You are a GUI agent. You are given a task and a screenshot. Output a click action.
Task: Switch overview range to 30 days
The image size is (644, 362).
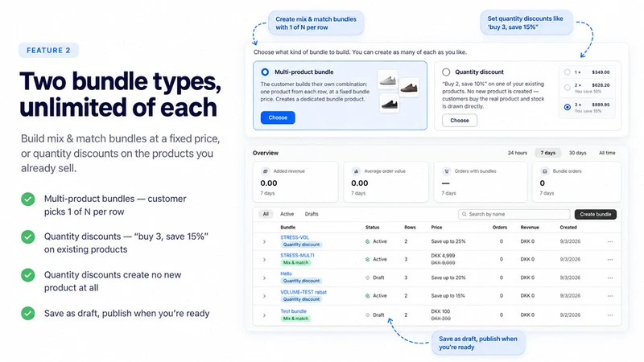point(577,153)
